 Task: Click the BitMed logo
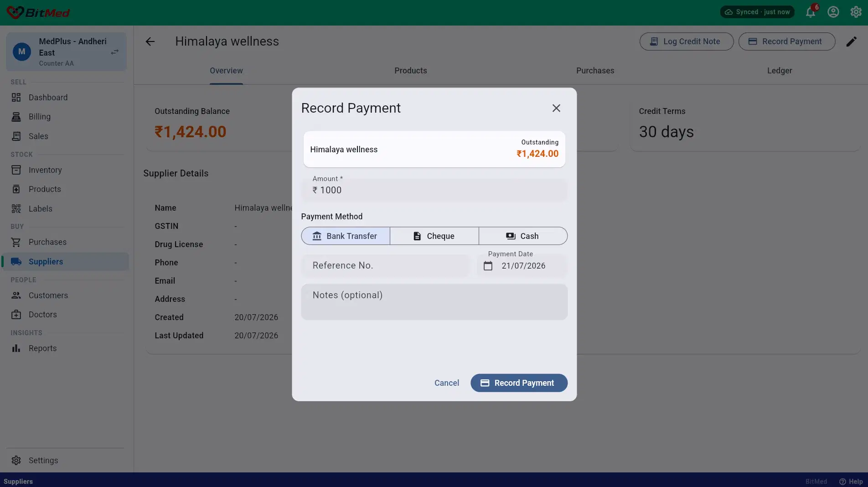click(x=38, y=12)
